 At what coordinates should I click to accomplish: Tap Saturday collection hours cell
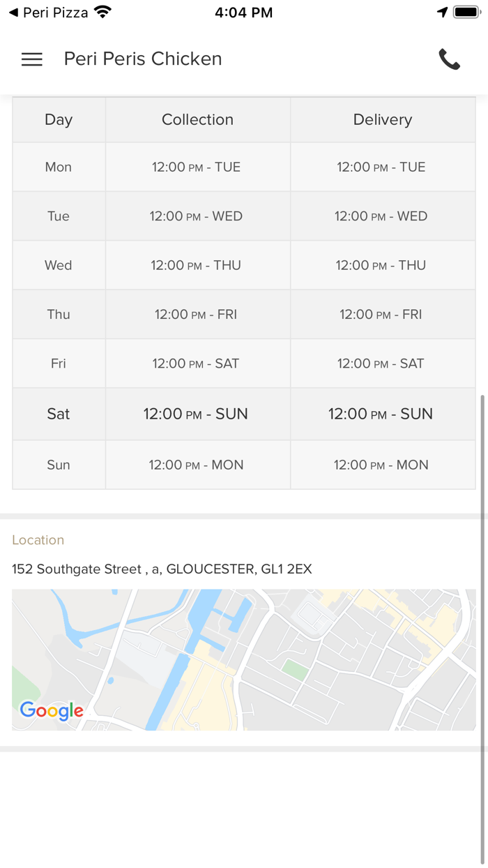coord(196,414)
